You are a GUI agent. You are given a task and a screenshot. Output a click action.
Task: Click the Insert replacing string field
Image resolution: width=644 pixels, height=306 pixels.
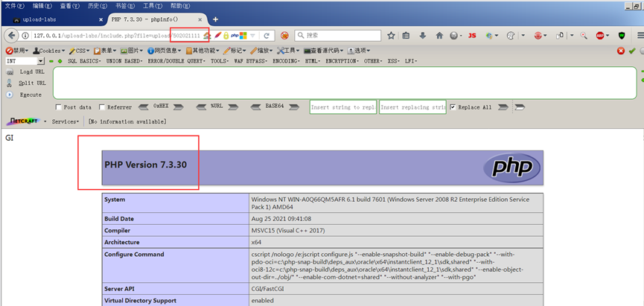pos(412,107)
